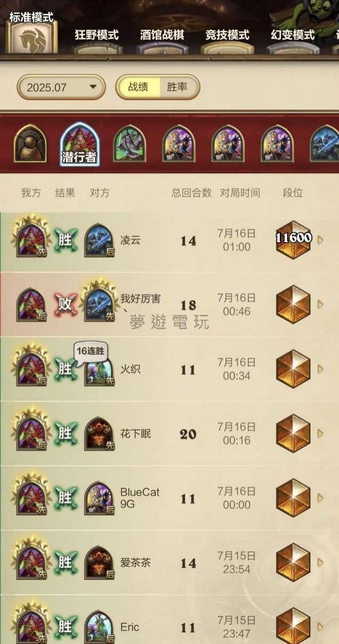Switch the toggle to 战绩
339x644 pixels.
[138, 87]
